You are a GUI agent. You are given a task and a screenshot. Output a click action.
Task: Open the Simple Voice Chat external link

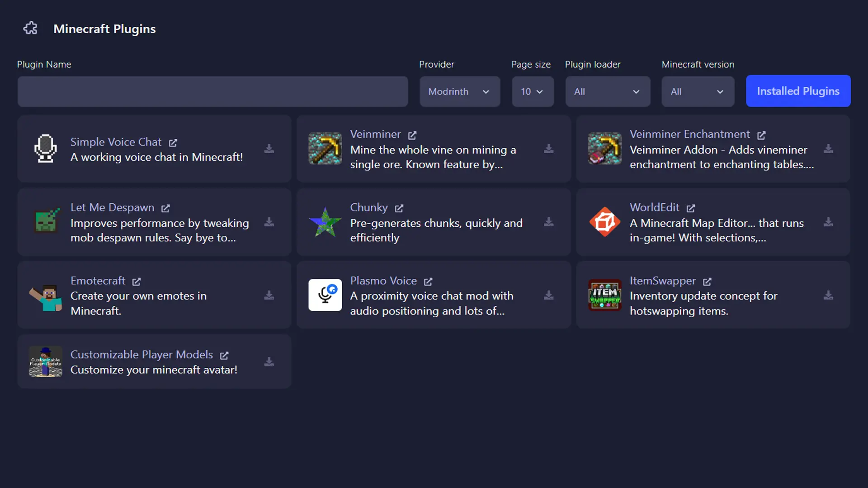pyautogui.click(x=174, y=142)
